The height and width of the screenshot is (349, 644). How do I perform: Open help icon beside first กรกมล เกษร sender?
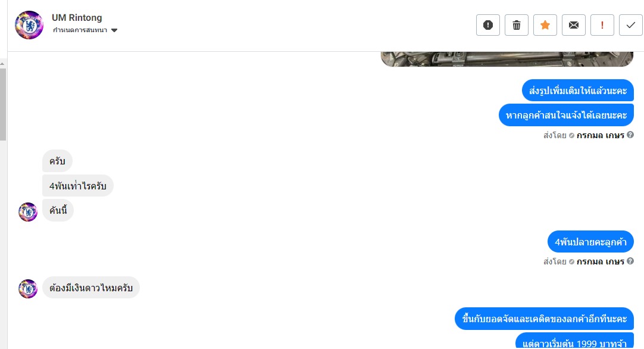(x=630, y=135)
